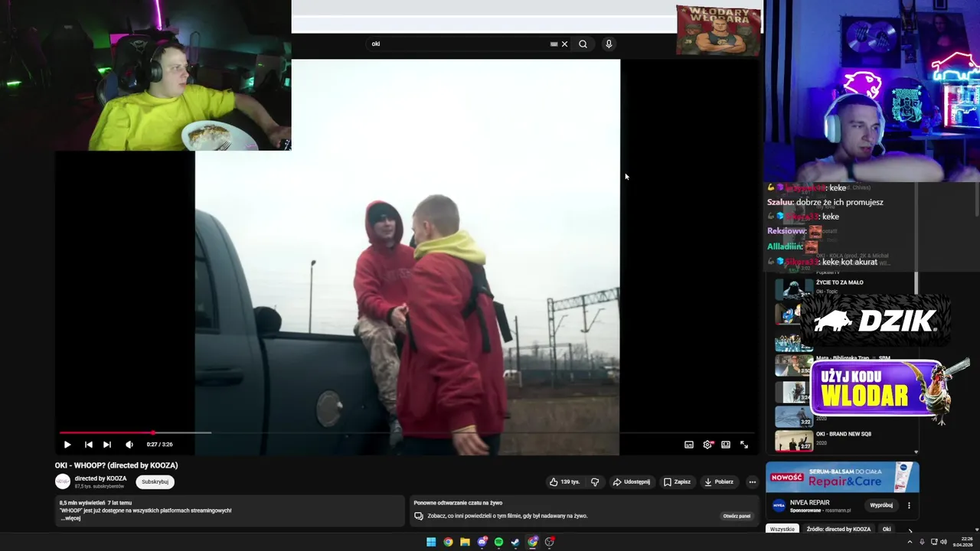Expand description with ...więcej
The width and height of the screenshot is (980, 551).
pyautogui.click(x=70, y=518)
